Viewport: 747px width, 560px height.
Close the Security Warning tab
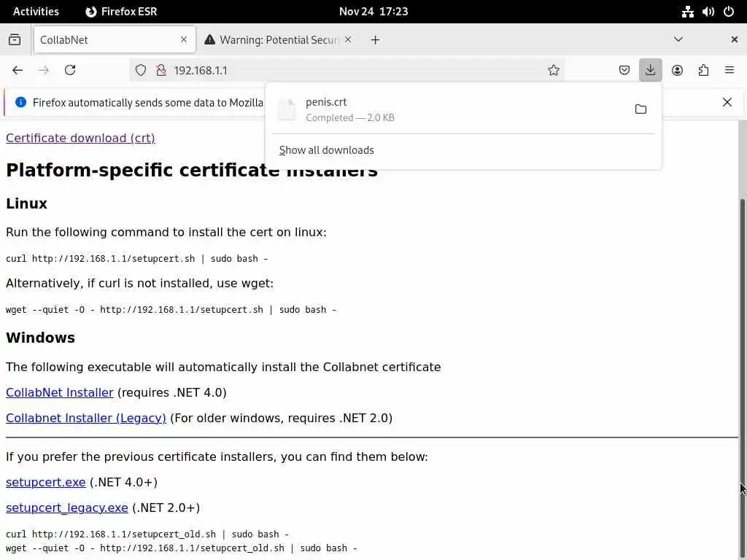tap(348, 39)
